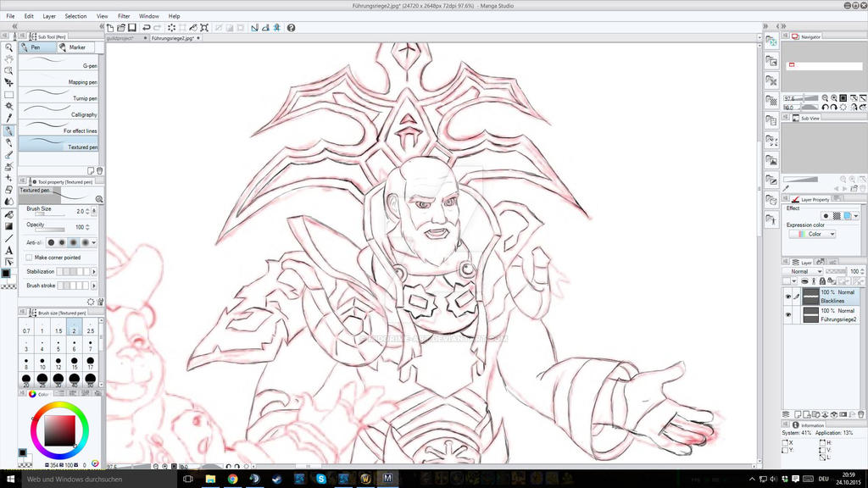Image resolution: width=868 pixels, height=488 pixels.
Task: Open the File menu
Action: point(10,16)
